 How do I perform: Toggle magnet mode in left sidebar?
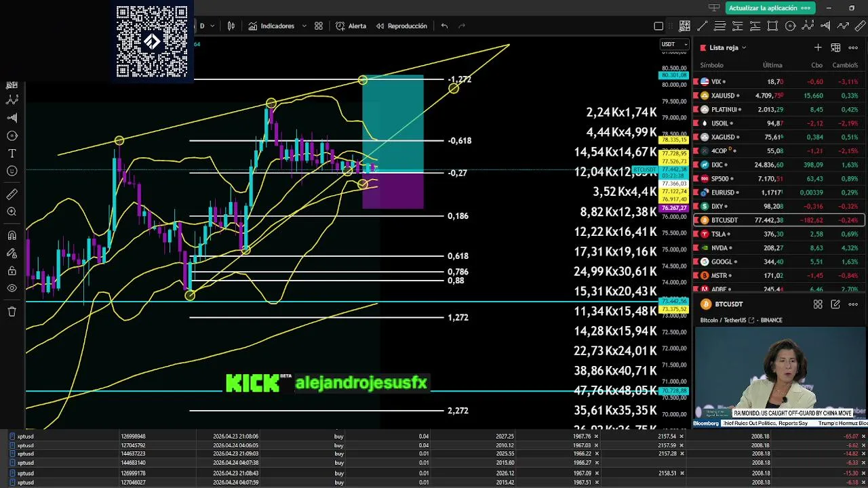pyautogui.click(x=12, y=235)
